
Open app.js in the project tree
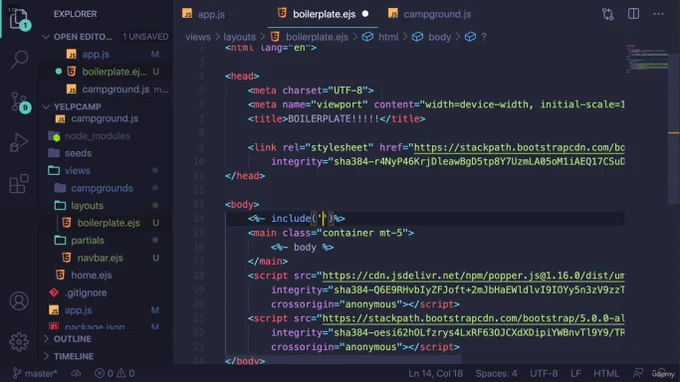(78, 310)
